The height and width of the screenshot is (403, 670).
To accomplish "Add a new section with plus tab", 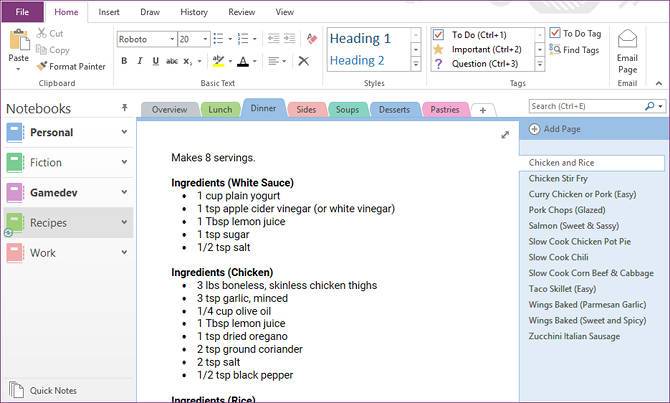I will tap(483, 110).
